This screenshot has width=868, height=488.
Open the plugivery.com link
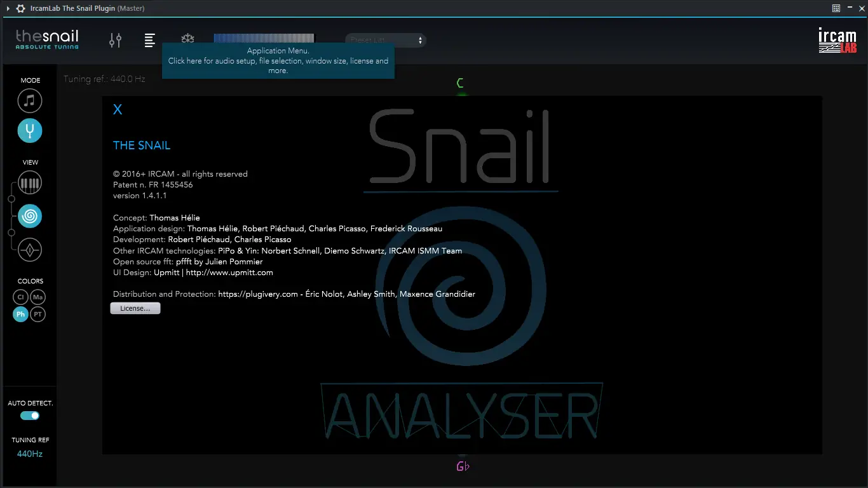(258, 294)
